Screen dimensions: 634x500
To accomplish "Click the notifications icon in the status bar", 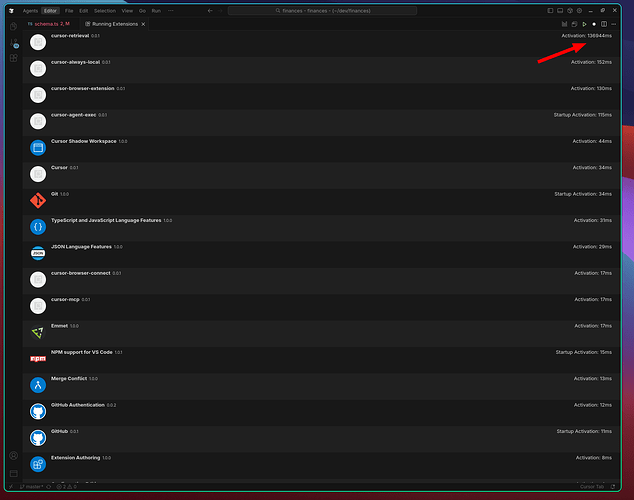I will click(x=613, y=487).
